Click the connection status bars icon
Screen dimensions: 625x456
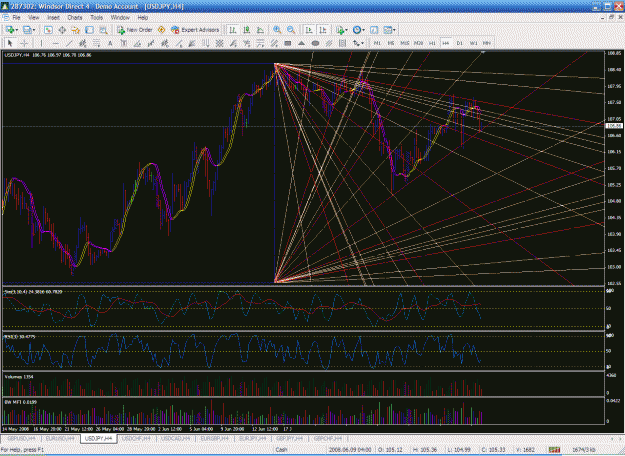point(554,450)
